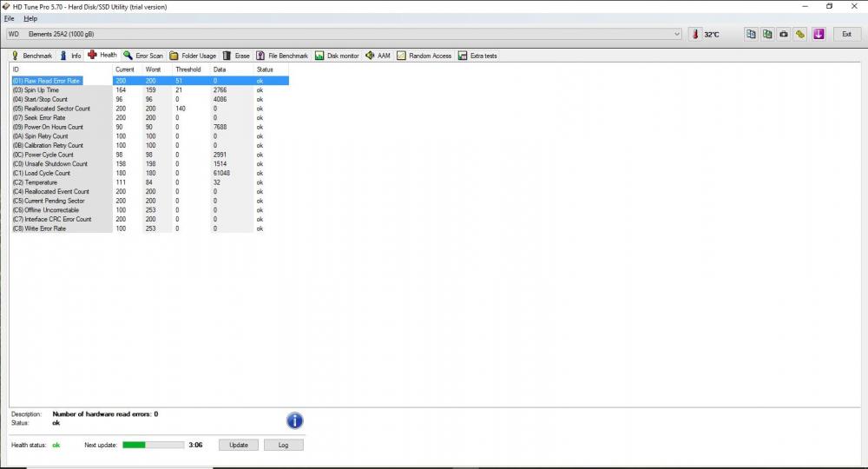This screenshot has height=469, width=868.
Task: Click the copy screenshot to clipboard icon
Action: [x=767, y=34]
